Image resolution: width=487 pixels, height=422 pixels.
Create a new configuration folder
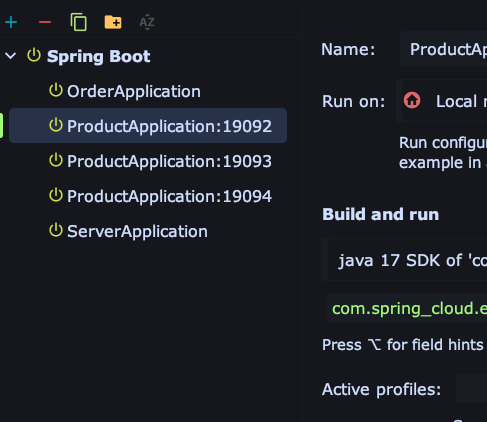(x=113, y=22)
